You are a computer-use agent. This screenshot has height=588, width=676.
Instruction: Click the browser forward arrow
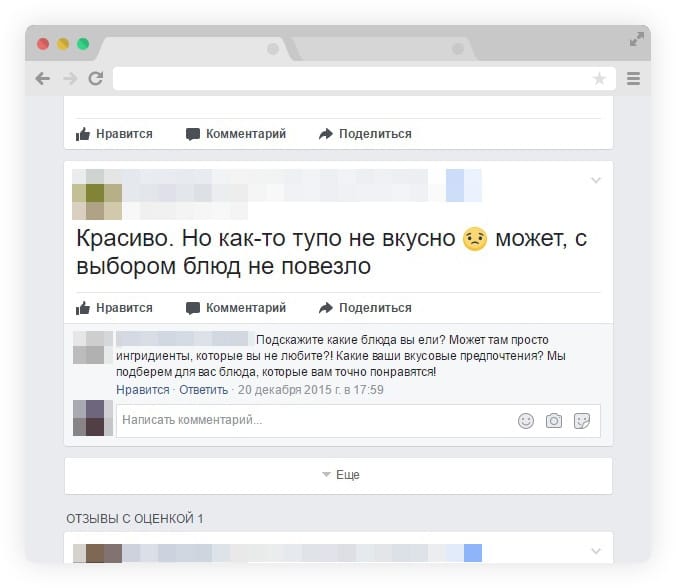pos(69,78)
